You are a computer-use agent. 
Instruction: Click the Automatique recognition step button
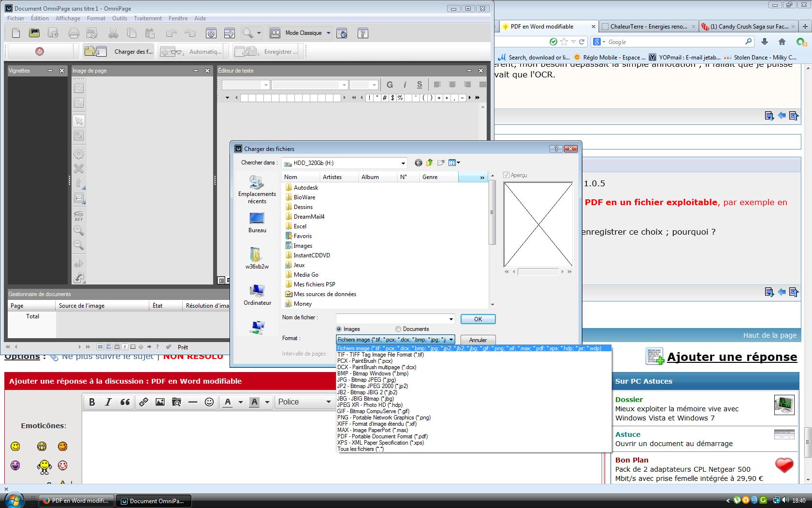tap(190, 51)
